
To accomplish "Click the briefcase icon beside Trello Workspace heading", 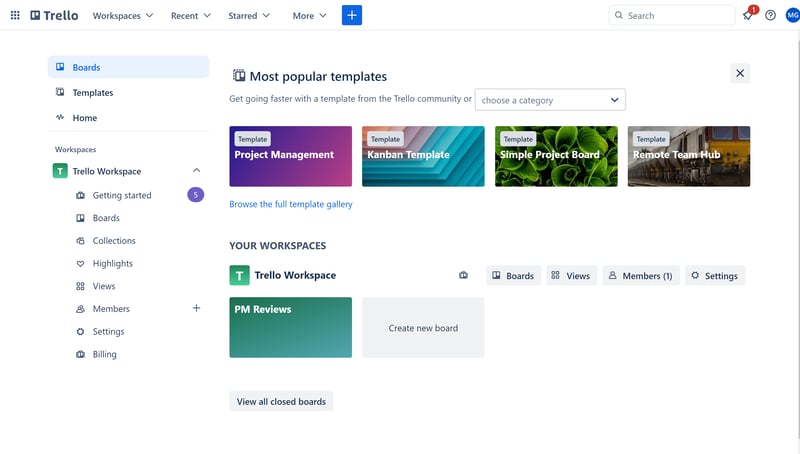I will [x=463, y=275].
